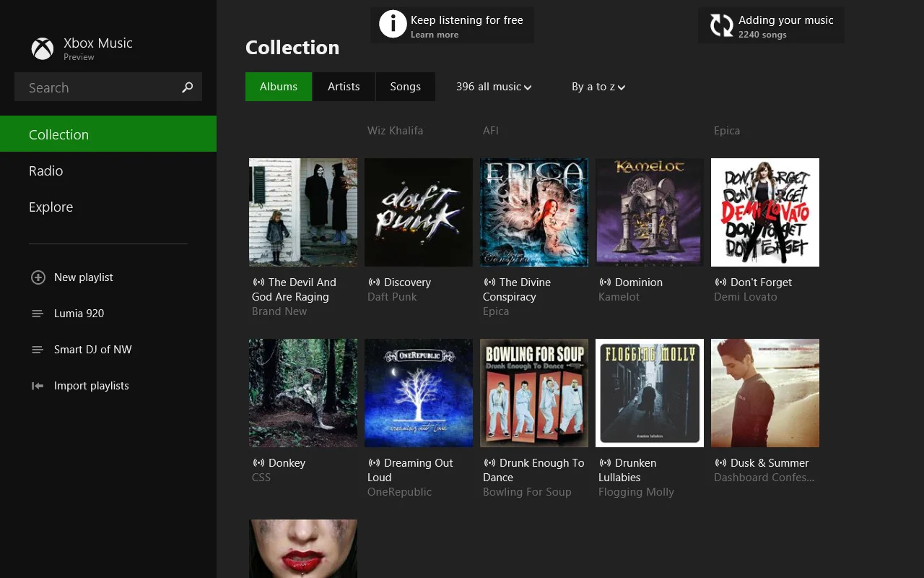Image resolution: width=924 pixels, height=578 pixels.
Task: Switch to the Artists tab
Action: [344, 86]
